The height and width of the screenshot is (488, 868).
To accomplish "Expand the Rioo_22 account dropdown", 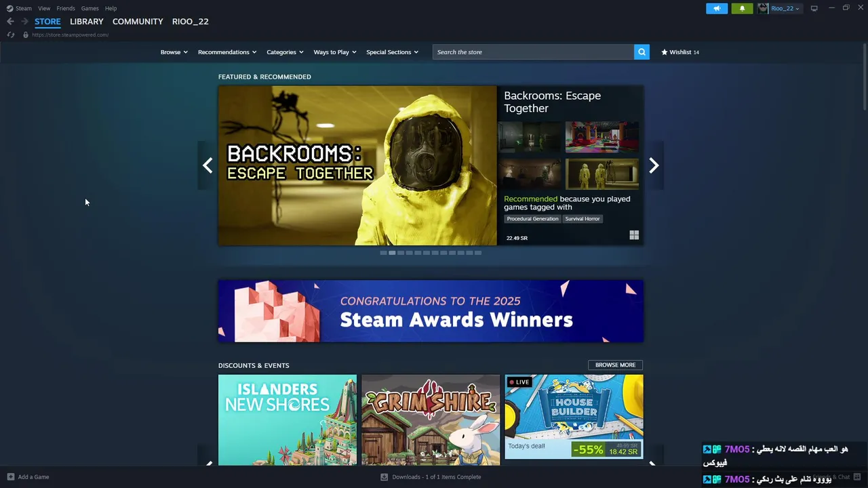I will 785,8.
